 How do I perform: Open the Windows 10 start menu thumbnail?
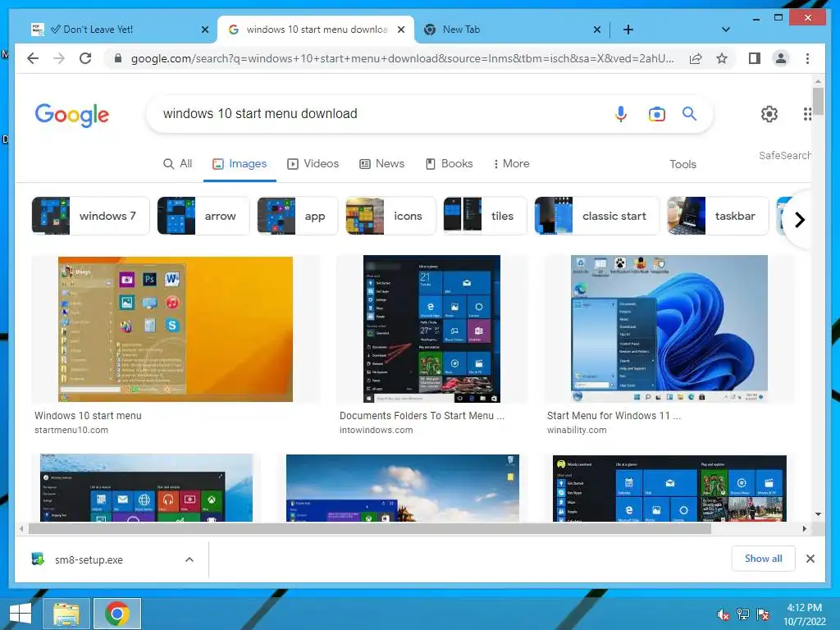(176, 329)
